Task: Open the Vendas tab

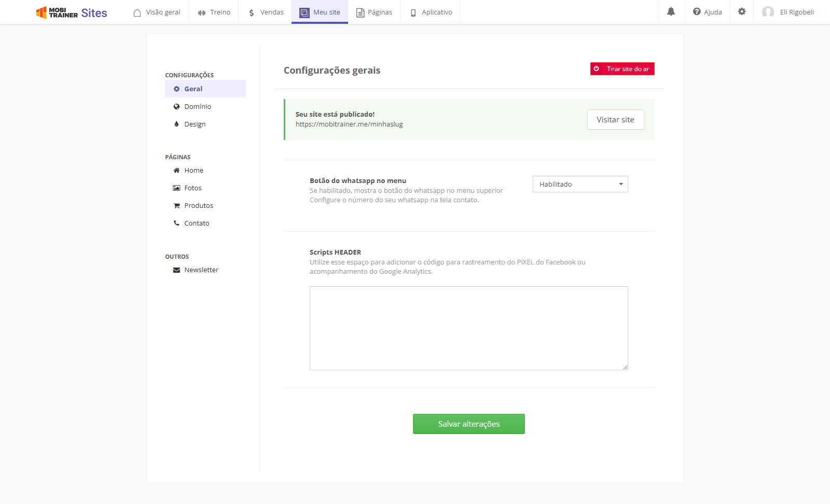Action: (x=266, y=12)
